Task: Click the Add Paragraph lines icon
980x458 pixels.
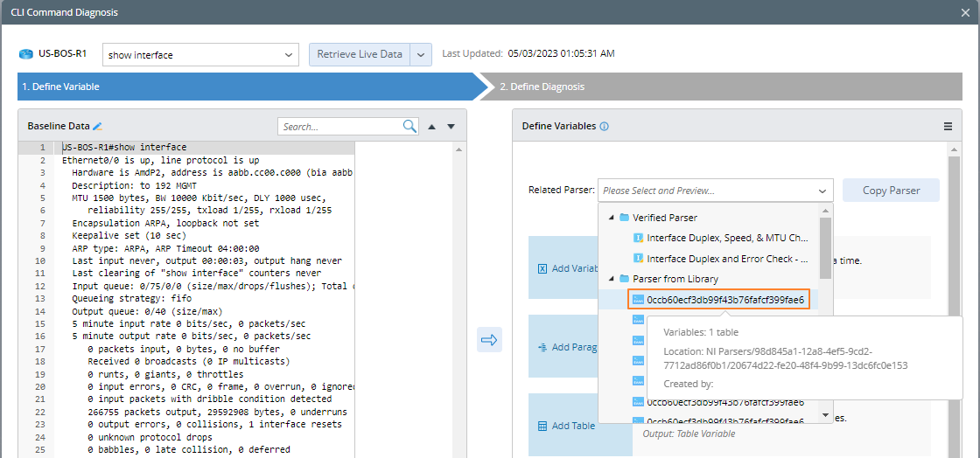Action: (542, 347)
